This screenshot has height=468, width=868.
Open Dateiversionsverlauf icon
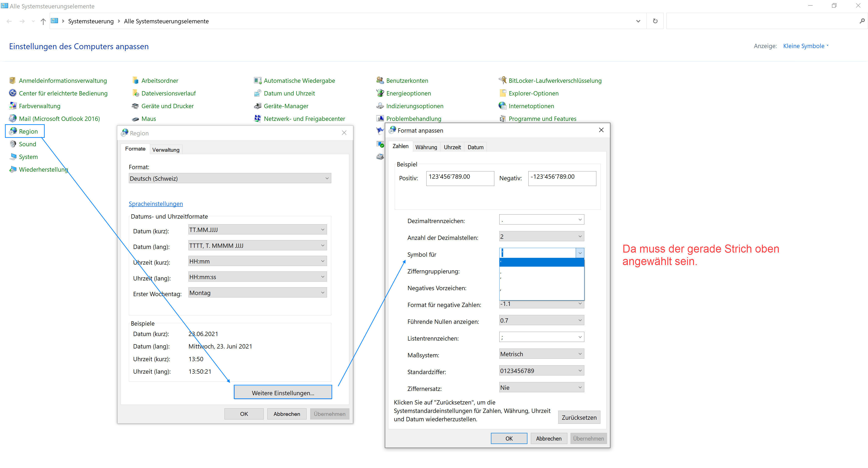coord(135,93)
